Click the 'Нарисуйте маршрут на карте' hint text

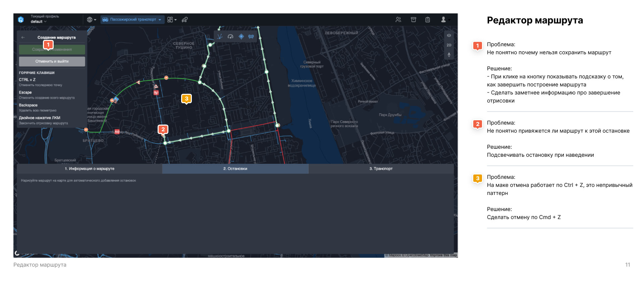click(x=78, y=181)
